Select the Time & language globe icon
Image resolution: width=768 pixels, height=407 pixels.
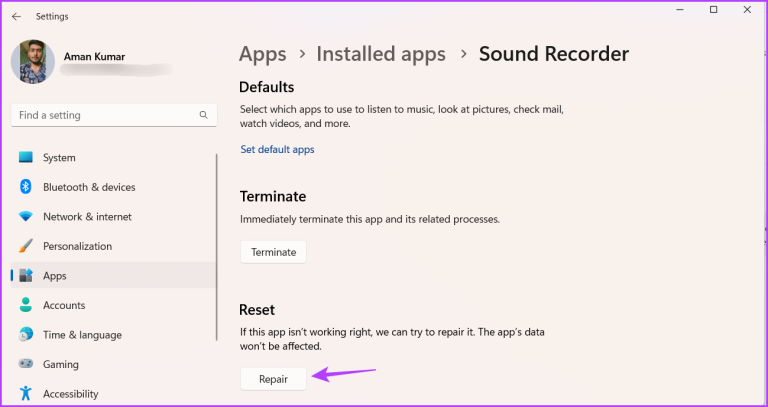[25, 335]
